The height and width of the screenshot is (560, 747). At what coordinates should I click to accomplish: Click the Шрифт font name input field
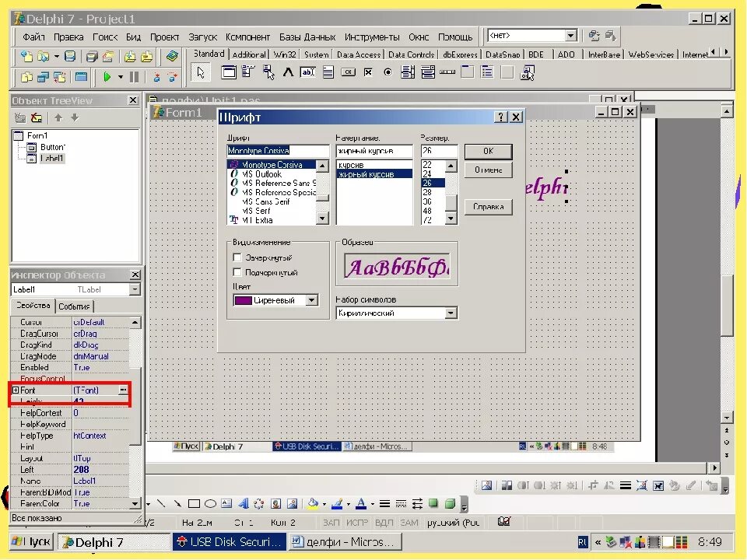278,151
